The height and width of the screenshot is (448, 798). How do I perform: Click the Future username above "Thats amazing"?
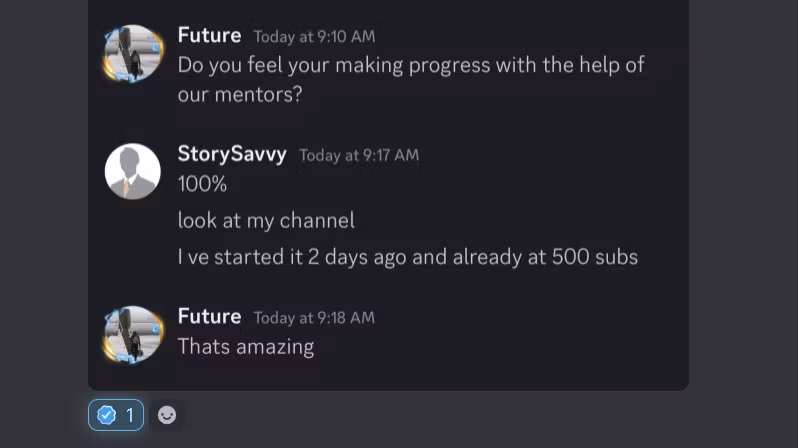[209, 316]
